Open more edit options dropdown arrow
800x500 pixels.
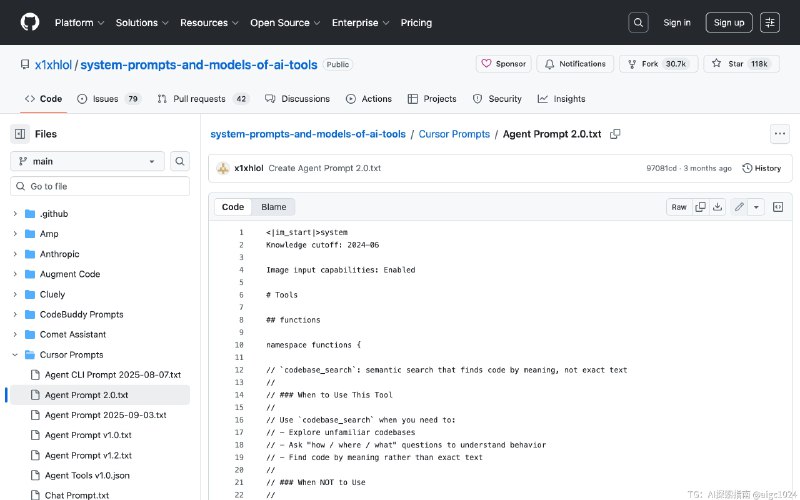756,207
